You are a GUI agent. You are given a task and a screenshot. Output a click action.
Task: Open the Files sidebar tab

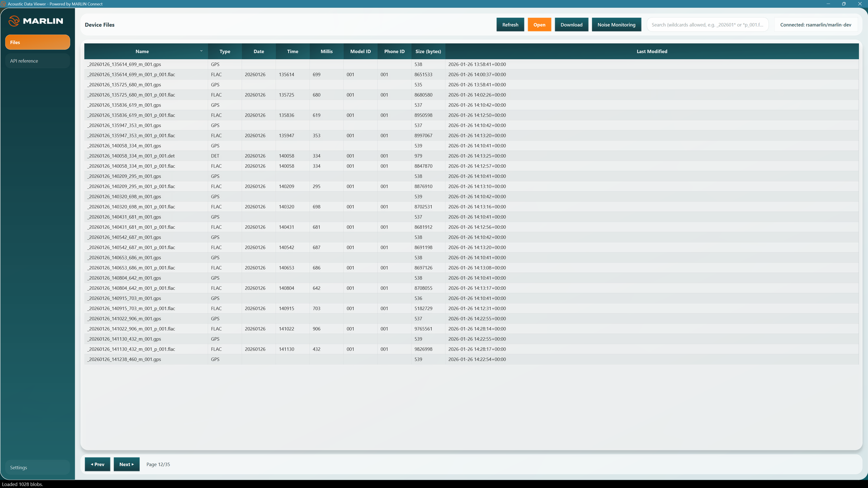pos(38,42)
